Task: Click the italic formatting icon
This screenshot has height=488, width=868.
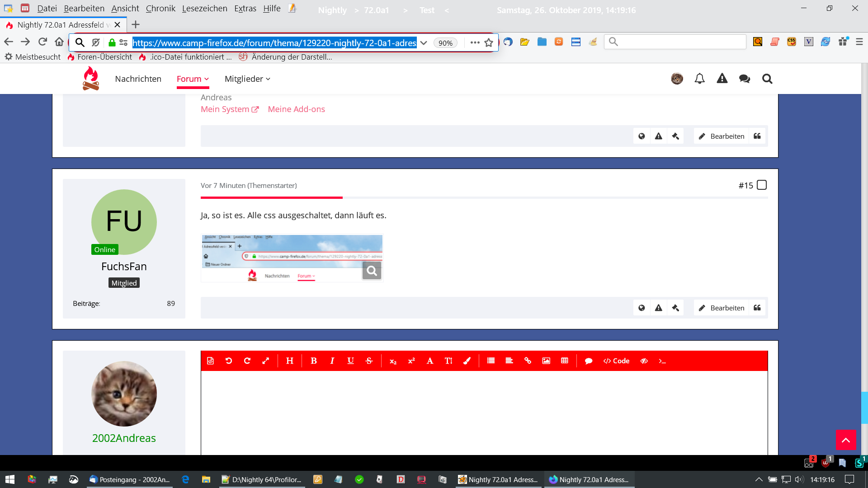Action: click(332, 361)
